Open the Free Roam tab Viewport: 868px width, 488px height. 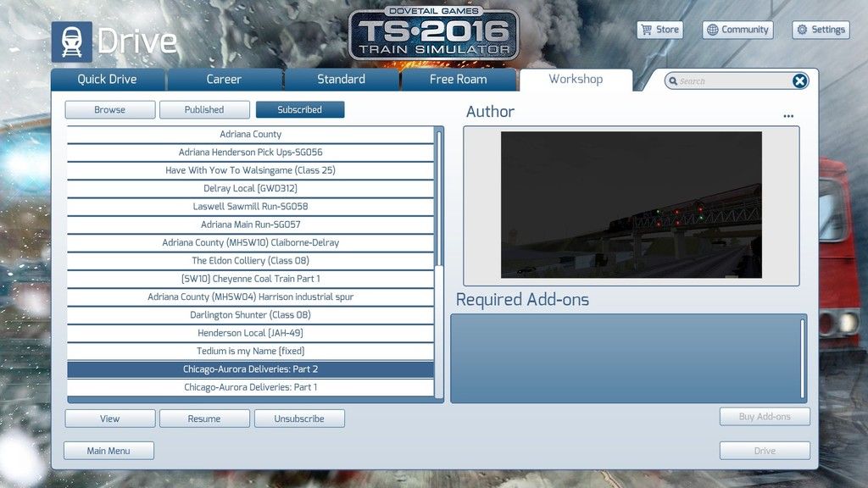[458, 80]
